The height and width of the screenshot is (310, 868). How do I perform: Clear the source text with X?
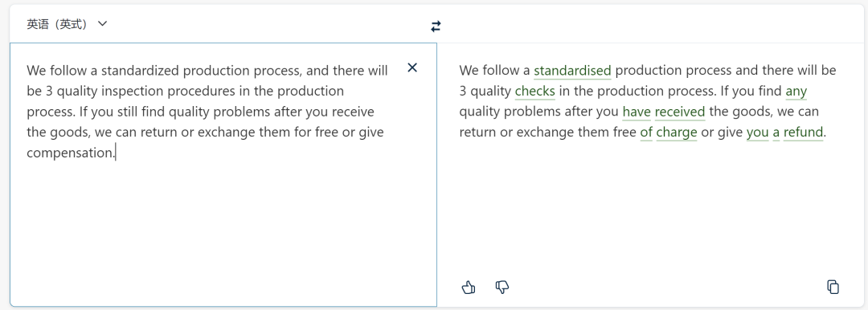click(412, 67)
